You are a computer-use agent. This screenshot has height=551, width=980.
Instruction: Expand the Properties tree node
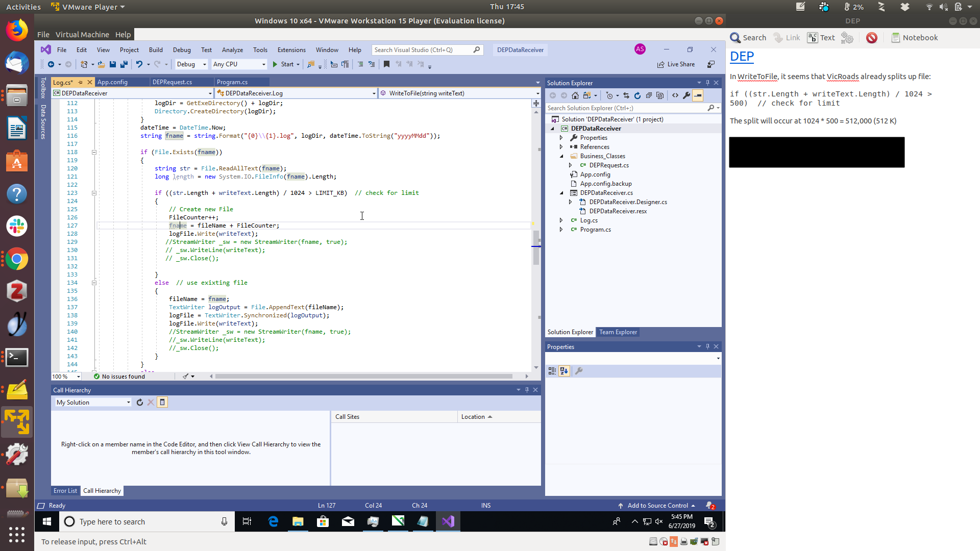click(561, 138)
